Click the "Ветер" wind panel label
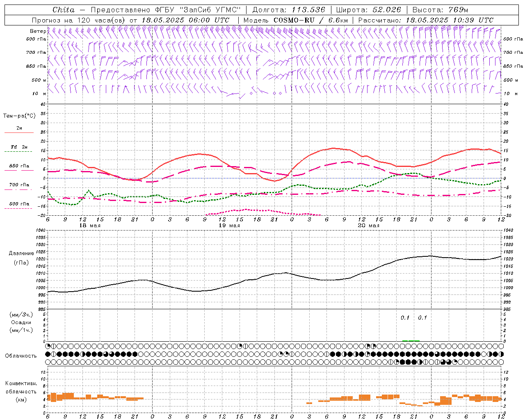Screen dimensions: 525x420 (38, 31)
